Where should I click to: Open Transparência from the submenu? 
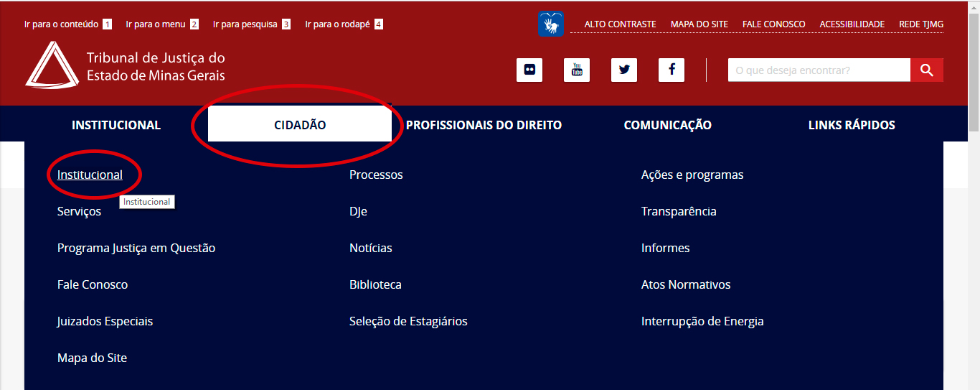pyautogui.click(x=678, y=211)
